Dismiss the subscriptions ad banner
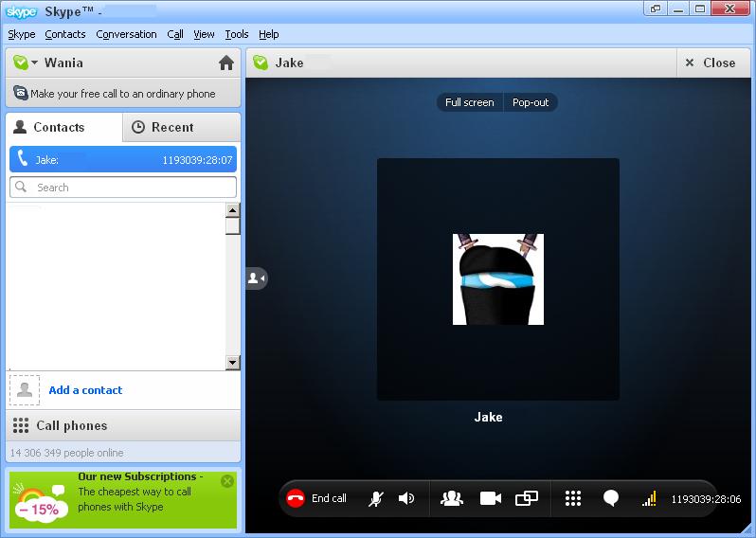This screenshot has height=538, width=756. [227, 480]
